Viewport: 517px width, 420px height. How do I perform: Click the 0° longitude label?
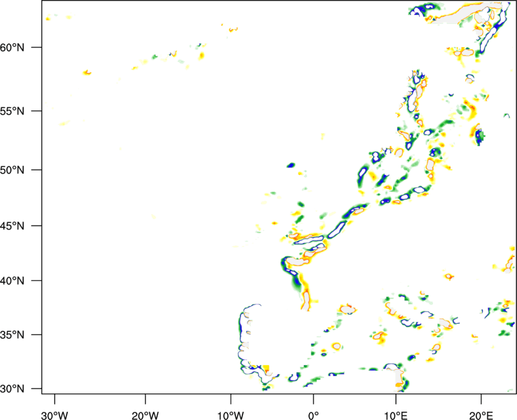coord(313,415)
